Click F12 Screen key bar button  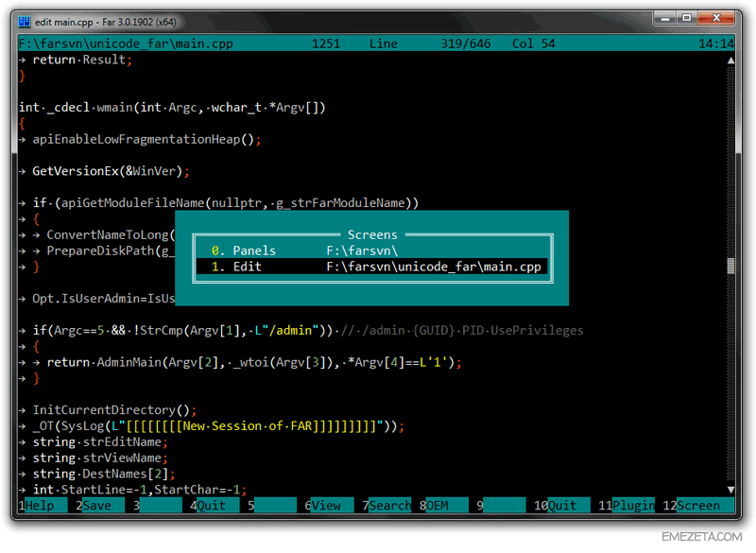pyautogui.click(x=698, y=506)
